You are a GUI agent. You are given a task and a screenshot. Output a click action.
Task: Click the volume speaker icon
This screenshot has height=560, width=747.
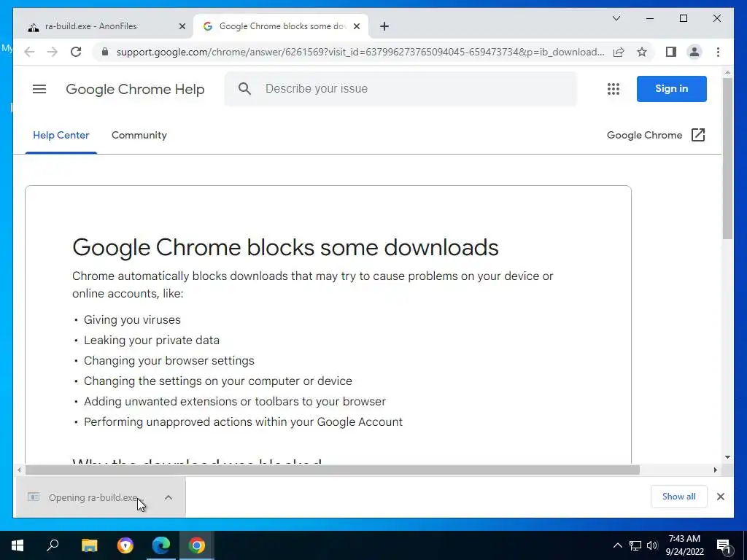[652, 545]
